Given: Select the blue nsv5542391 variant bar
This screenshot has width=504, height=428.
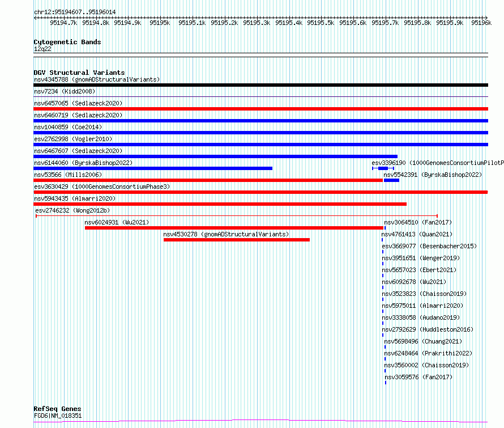Looking at the screenshot, I should [x=391, y=180].
